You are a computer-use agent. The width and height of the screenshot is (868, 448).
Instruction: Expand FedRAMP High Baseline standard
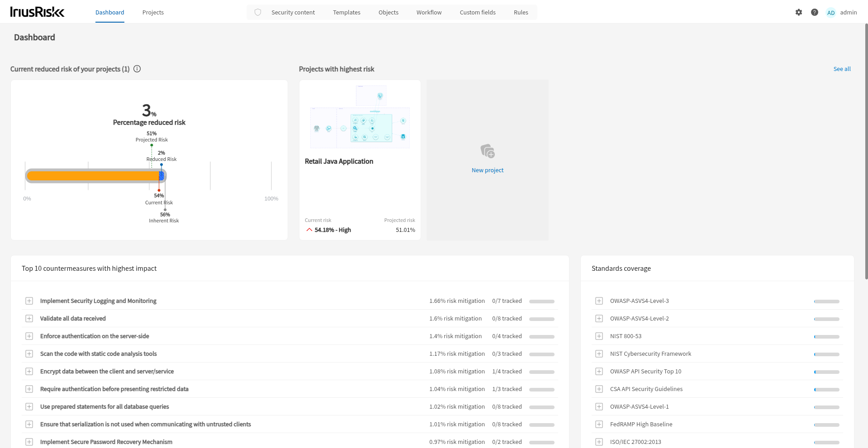tap(599, 424)
